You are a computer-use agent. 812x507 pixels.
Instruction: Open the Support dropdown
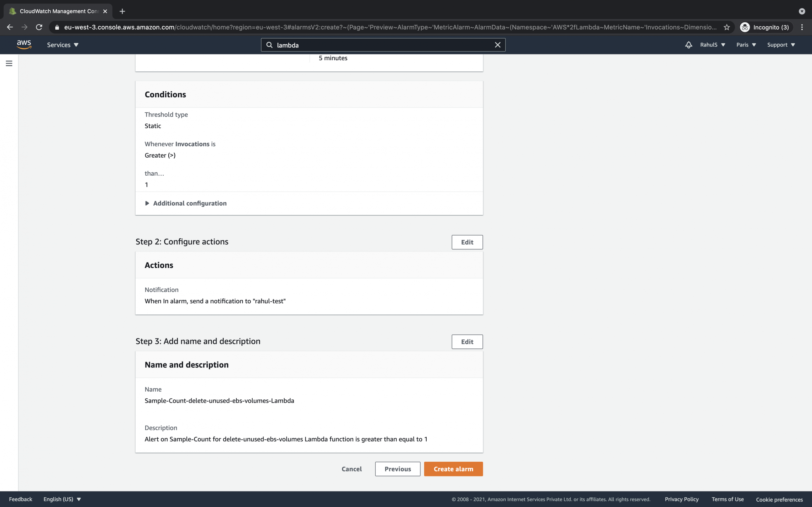[781, 45]
